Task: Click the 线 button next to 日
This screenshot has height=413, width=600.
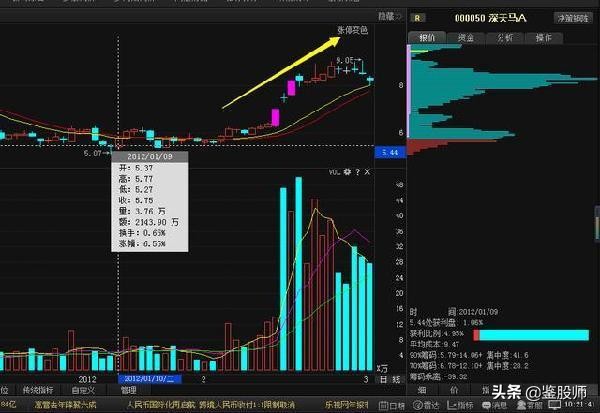Action: point(396,379)
